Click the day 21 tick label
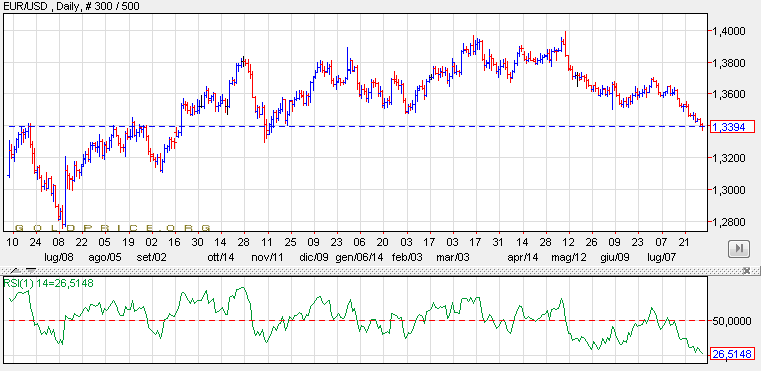771x371 pixels. pos(684,242)
